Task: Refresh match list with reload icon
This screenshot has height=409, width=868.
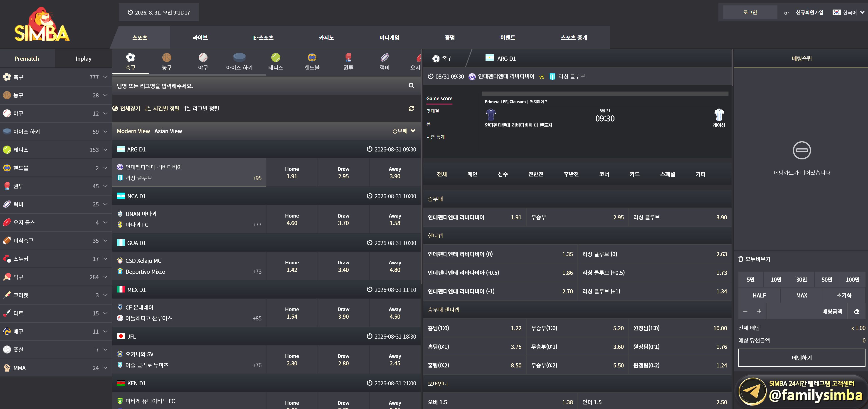Action: 411,108
